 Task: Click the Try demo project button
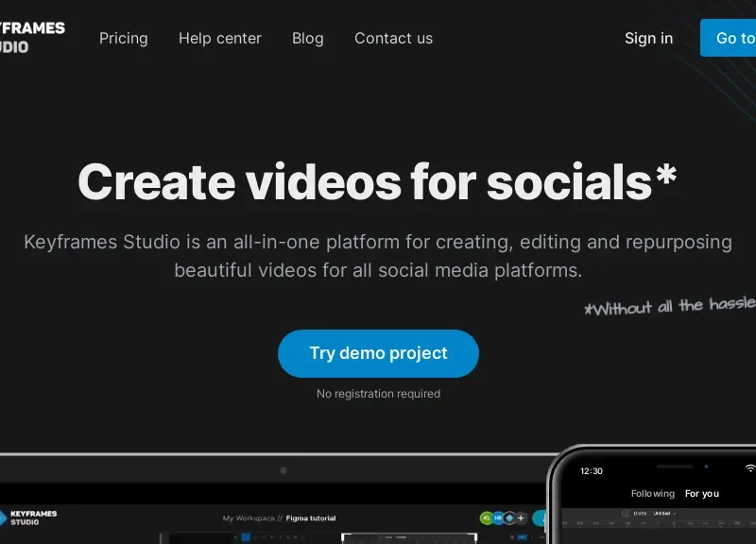378,353
